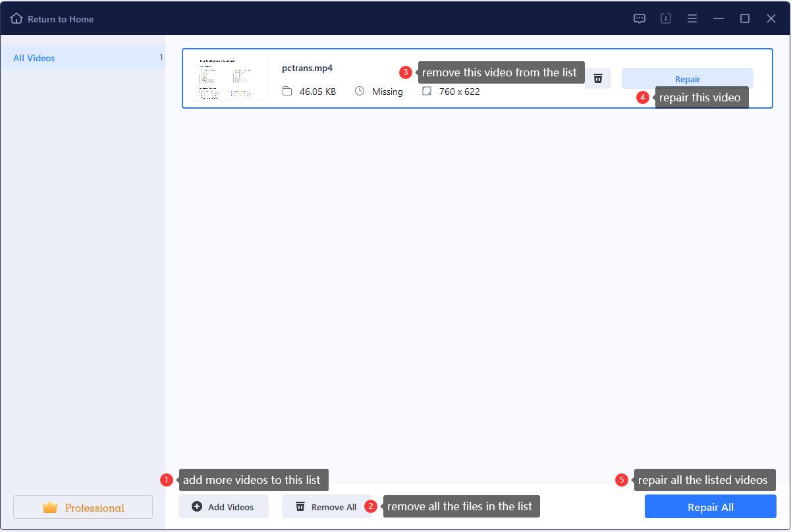Click the Repair All button

coord(710,506)
